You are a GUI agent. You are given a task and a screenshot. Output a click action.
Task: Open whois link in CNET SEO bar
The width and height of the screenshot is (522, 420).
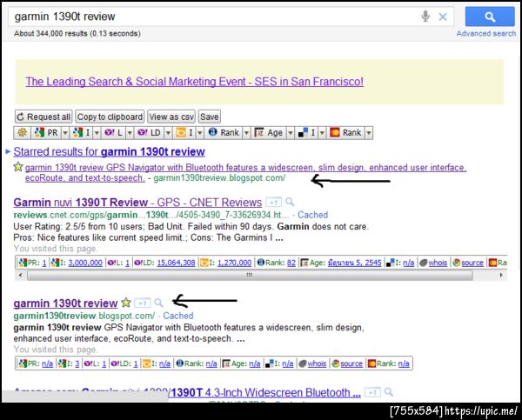coord(438,263)
